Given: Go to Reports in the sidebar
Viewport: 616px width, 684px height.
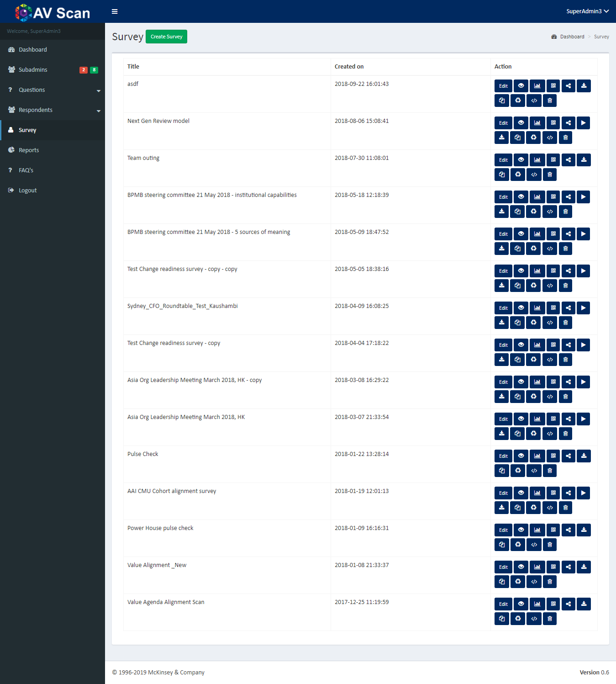Looking at the screenshot, I should click(x=29, y=150).
